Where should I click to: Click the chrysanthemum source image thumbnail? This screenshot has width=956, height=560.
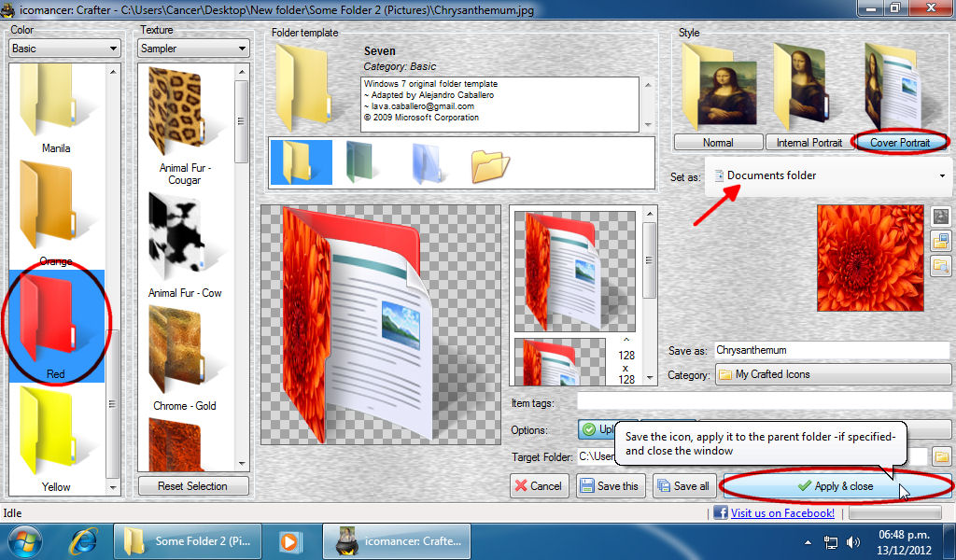pyautogui.click(x=870, y=259)
